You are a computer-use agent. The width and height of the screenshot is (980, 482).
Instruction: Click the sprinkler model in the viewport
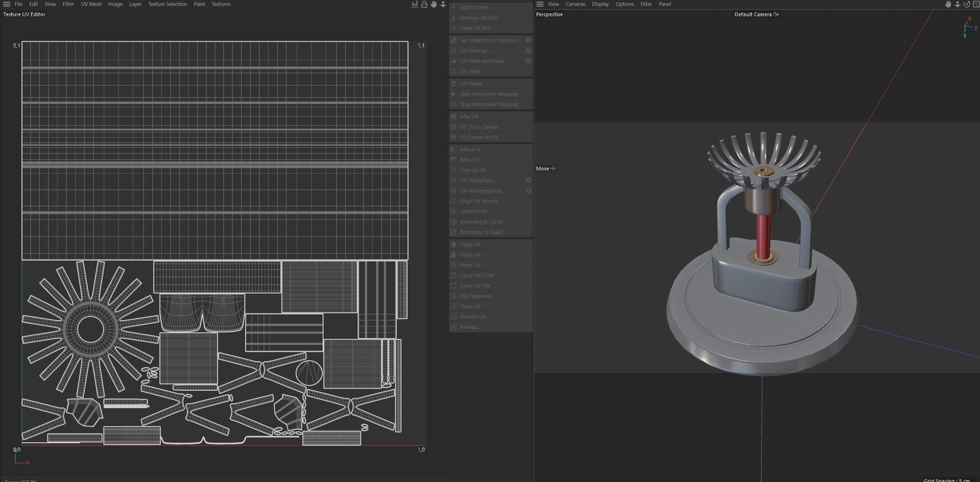(762, 255)
